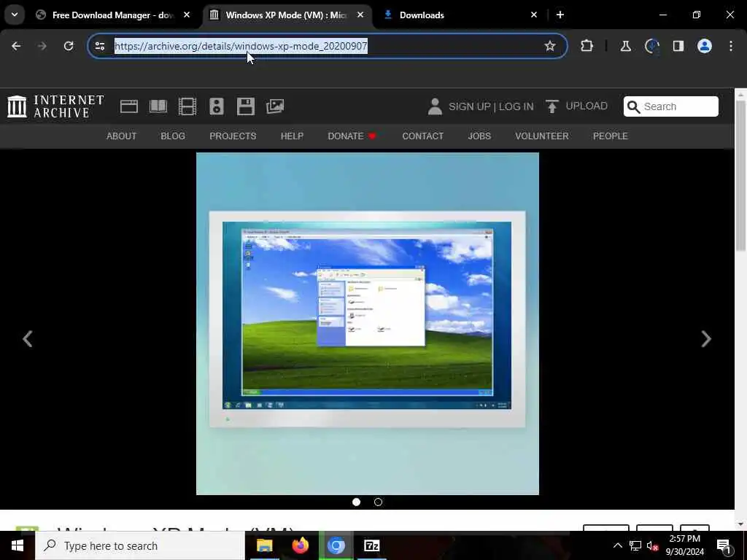The image size is (747, 560).
Task: Open the Internet Archive audio speaker icon
Action: [x=216, y=106]
